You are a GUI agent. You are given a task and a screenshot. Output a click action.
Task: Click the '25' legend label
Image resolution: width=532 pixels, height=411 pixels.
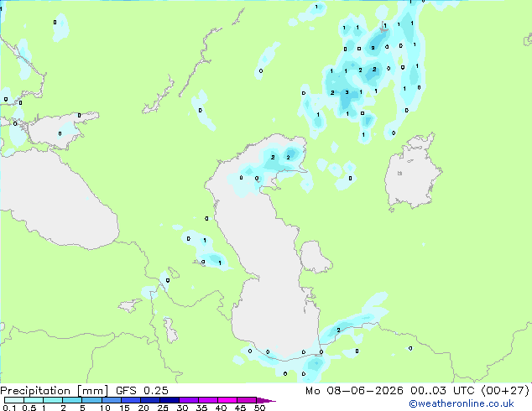pos(163,408)
